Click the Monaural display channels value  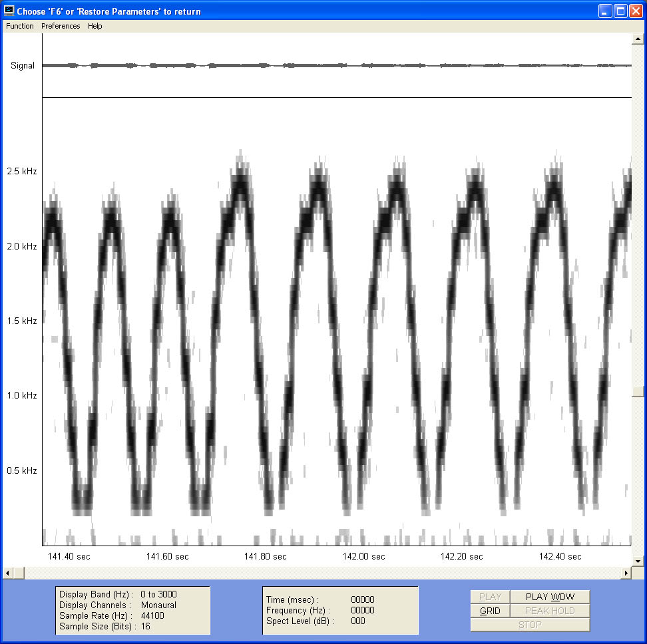click(158, 605)
